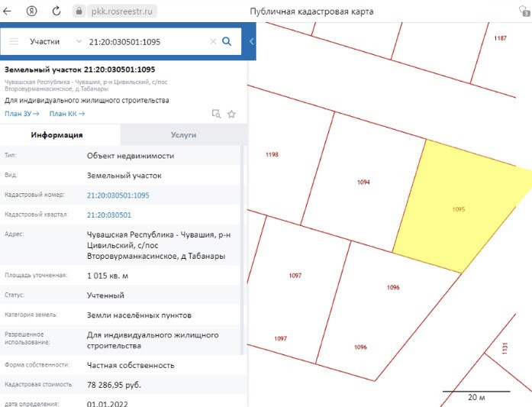The width and height of the screenshot is (532, 407).
Task: Reload the page with refresh icon
Action: pos(56,11)
